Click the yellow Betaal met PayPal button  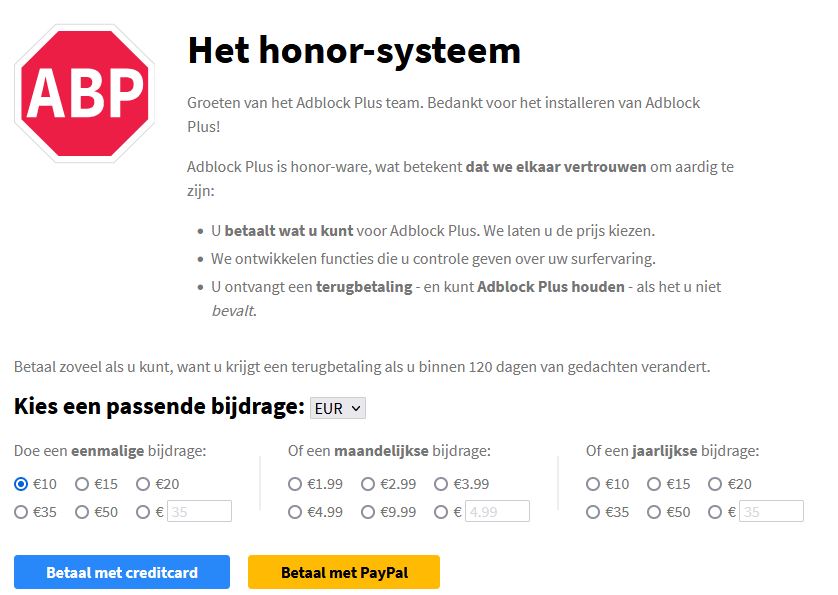pyautogui.click(x=344, y=573)
